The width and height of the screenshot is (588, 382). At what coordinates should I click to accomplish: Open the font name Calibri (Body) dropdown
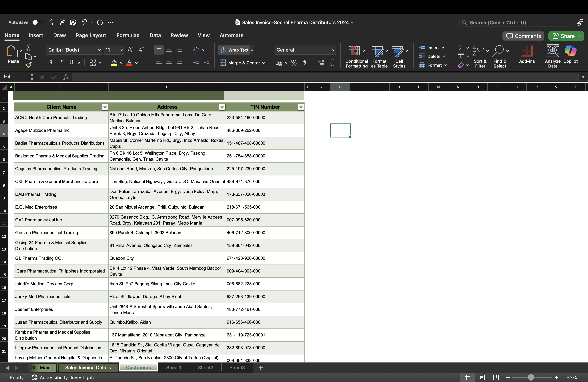point(99,50)
